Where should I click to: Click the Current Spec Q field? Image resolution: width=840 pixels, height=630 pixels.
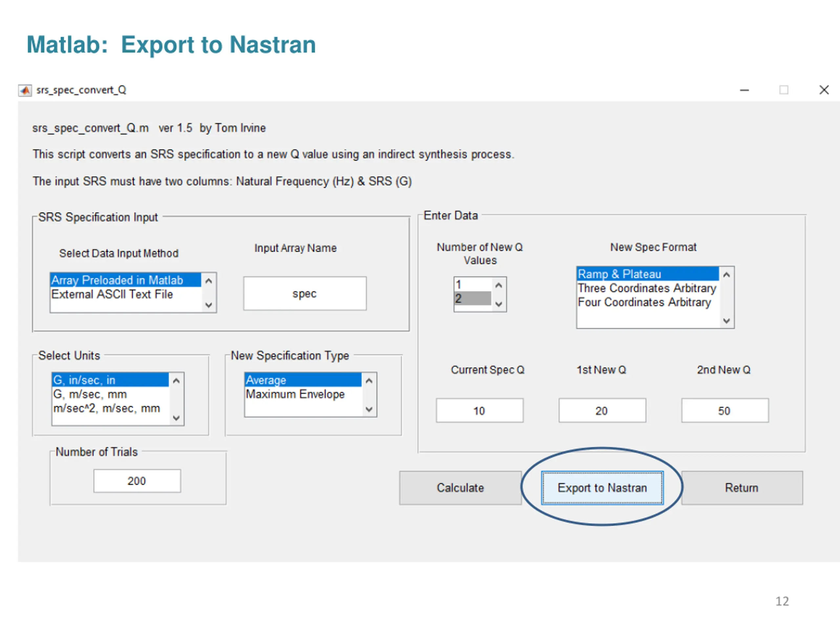point(480,410)
